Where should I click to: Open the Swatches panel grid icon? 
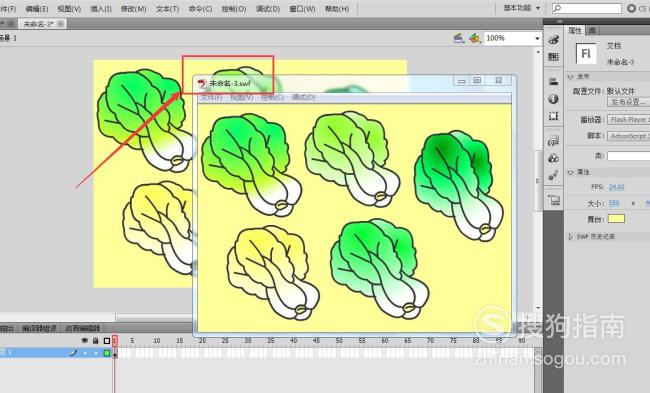click(x=553, y=57)
